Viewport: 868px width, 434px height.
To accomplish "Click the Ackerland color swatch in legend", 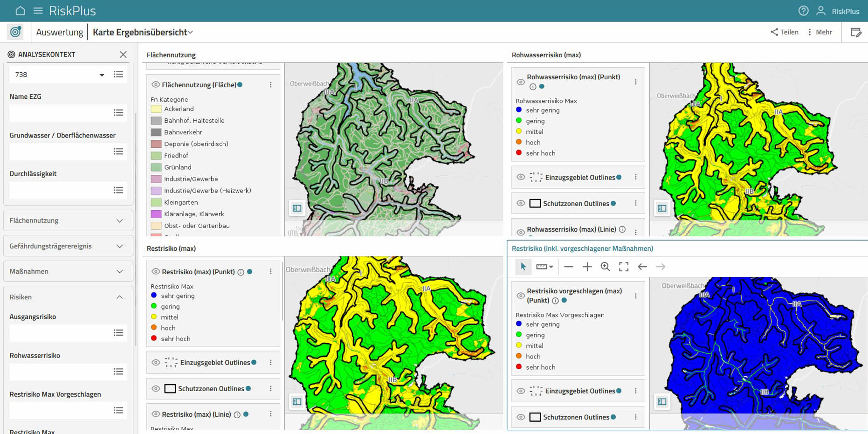I will point(156,109).
